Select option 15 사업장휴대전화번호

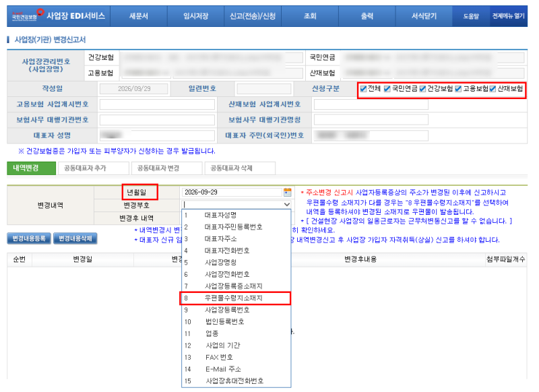coord(236,381)
